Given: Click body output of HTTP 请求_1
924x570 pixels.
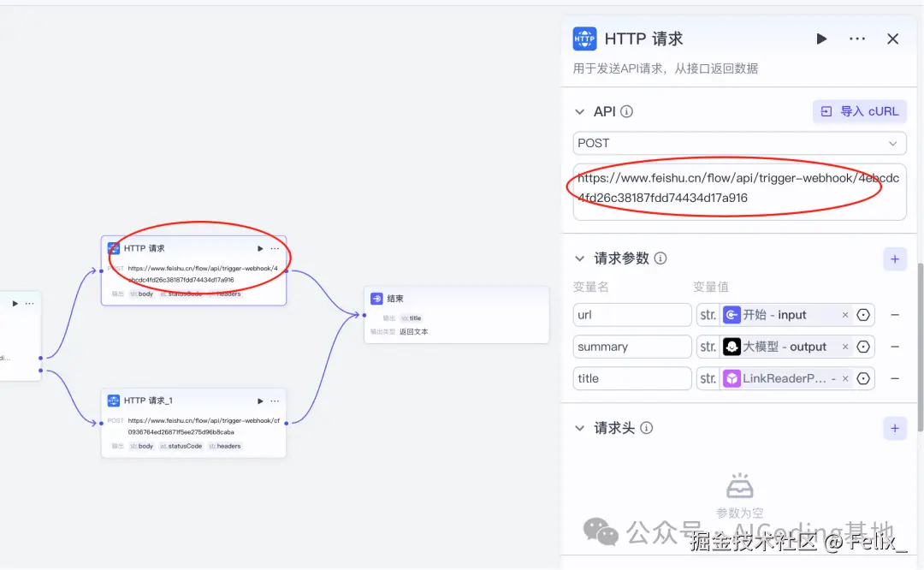Looking at the screenshot, I should [141, 446].
